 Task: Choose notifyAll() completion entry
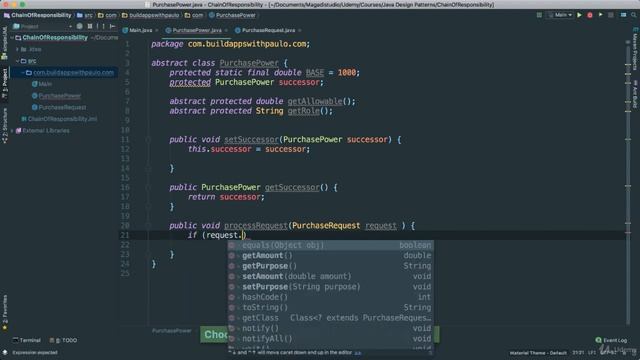[330, 339]
